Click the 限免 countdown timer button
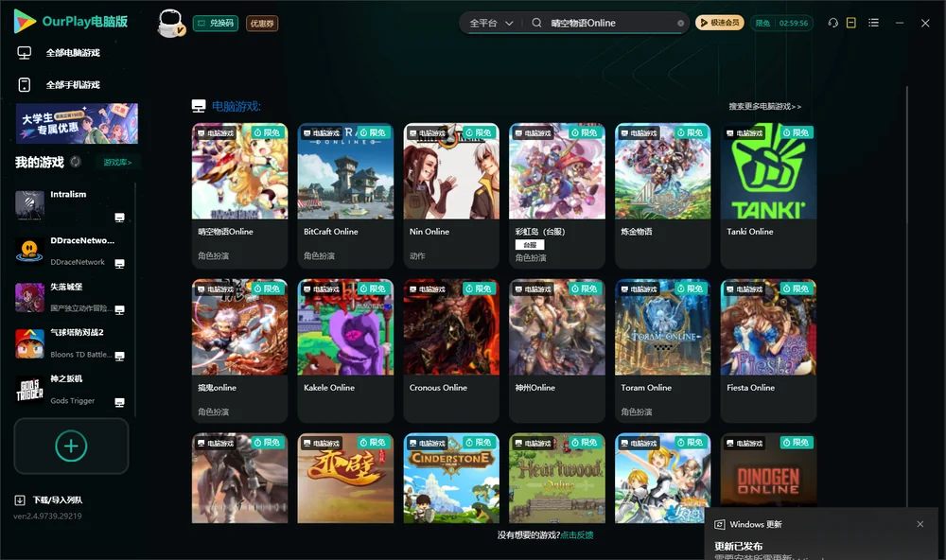The height and width of the screenshot is (560, 946). coord(781,23)
